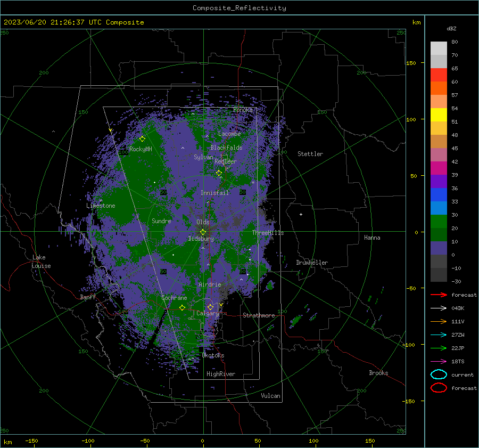Click the RockyMH town label

[141, 149]
